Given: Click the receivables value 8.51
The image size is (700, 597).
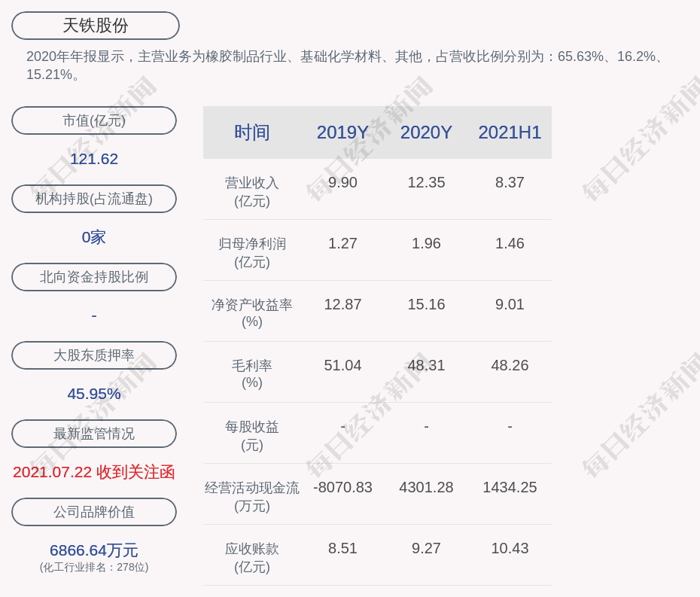Looking at the screenshot, I should click(x=343, y=548).
